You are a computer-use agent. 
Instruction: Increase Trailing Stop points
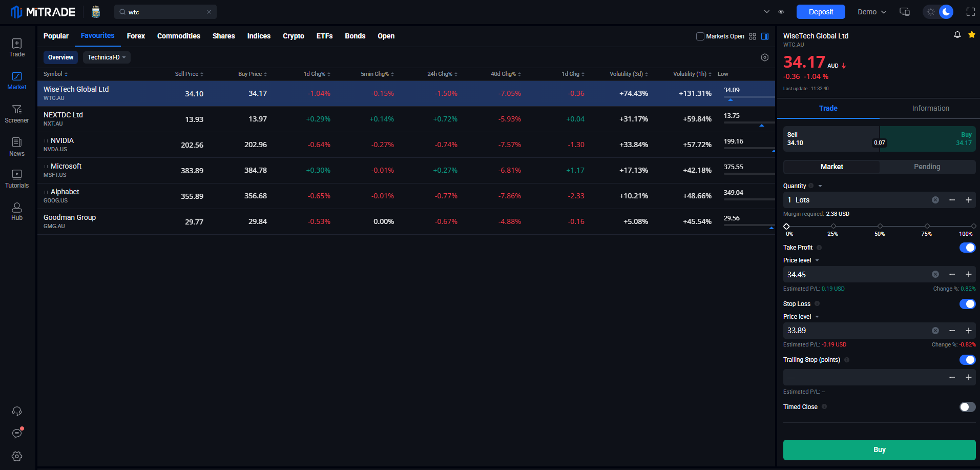coord(969,377)
